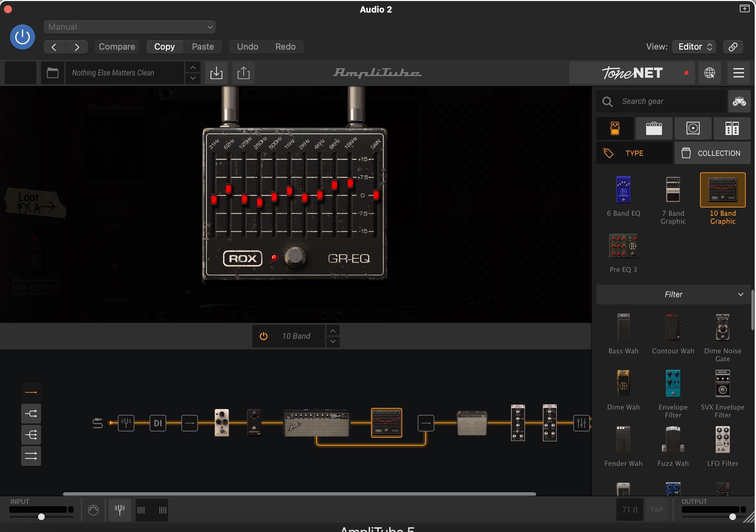This screenshot has width=756, height=532.
Task: Click the save preset download icon
Action: 216,73
